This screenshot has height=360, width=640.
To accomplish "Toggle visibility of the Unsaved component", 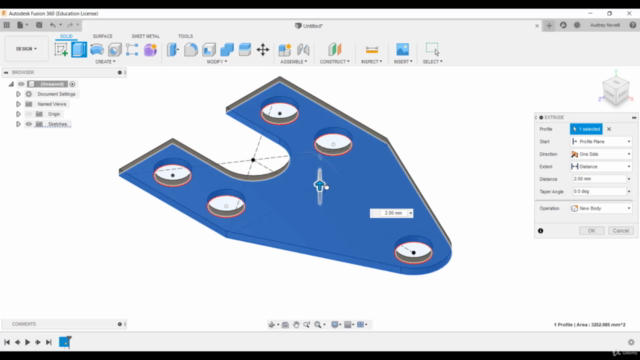I will 21,84.
